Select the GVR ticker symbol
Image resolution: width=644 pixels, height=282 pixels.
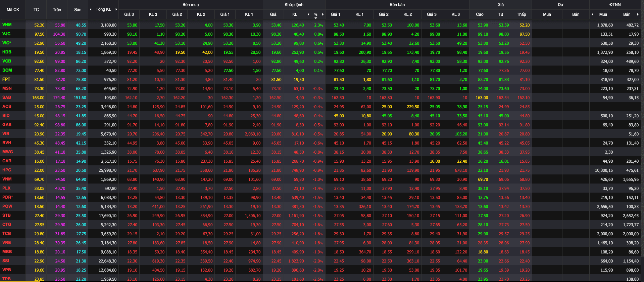coord(7,161)
